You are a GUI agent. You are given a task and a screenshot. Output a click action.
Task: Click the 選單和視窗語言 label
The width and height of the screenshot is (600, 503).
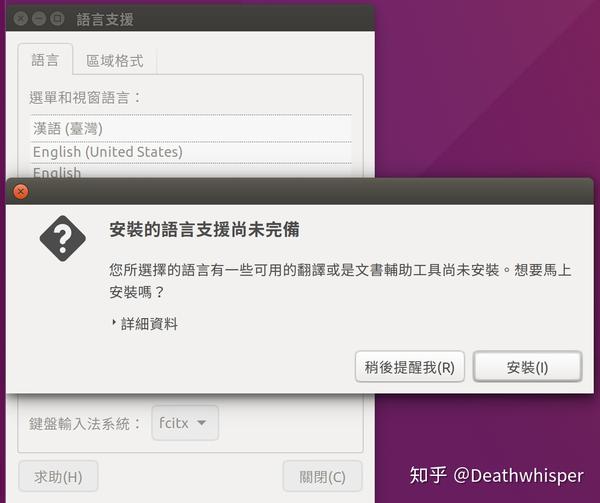[x=85, y=97]
